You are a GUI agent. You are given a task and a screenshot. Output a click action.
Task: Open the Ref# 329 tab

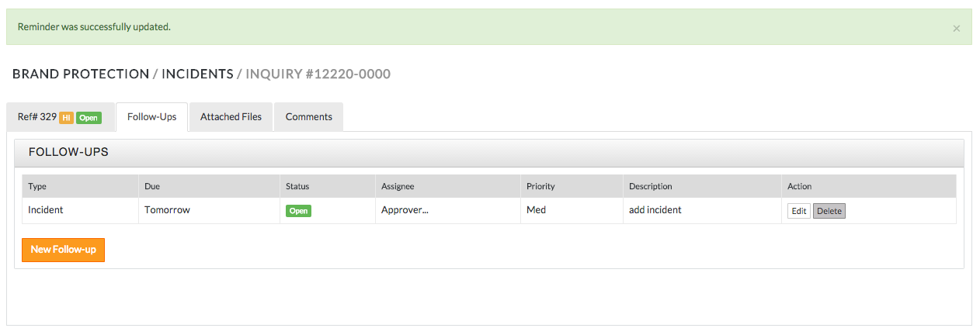click(x=37, y=117)
